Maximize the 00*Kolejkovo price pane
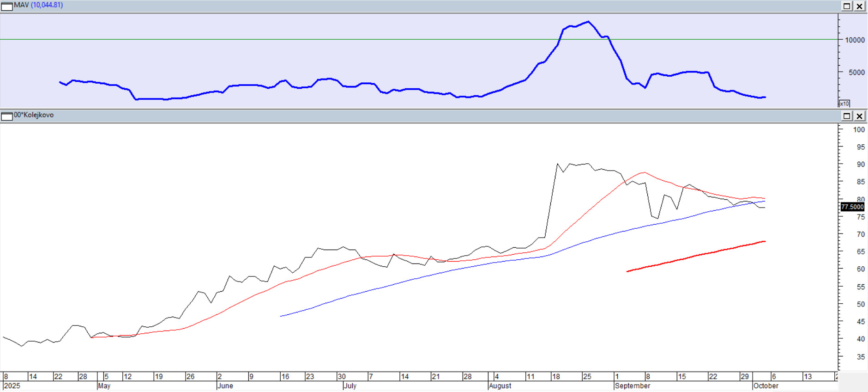This screenshot has height=392, width=868. coord(847,116)
